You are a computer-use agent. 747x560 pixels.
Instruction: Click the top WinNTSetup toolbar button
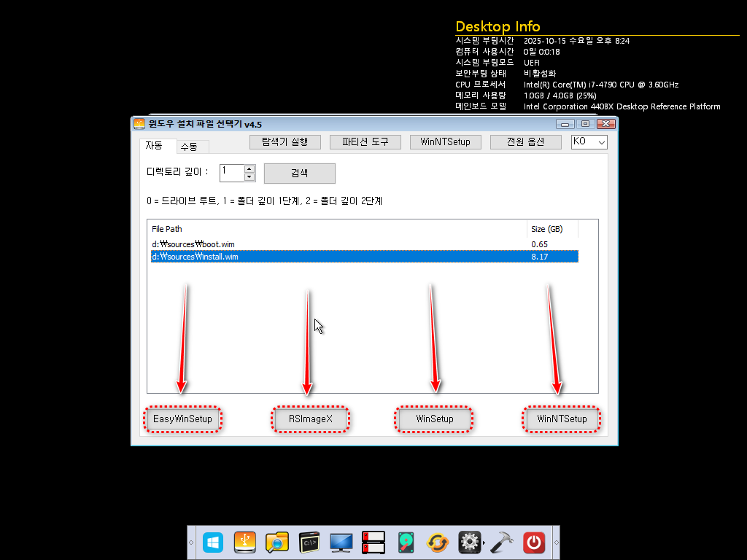446,142
